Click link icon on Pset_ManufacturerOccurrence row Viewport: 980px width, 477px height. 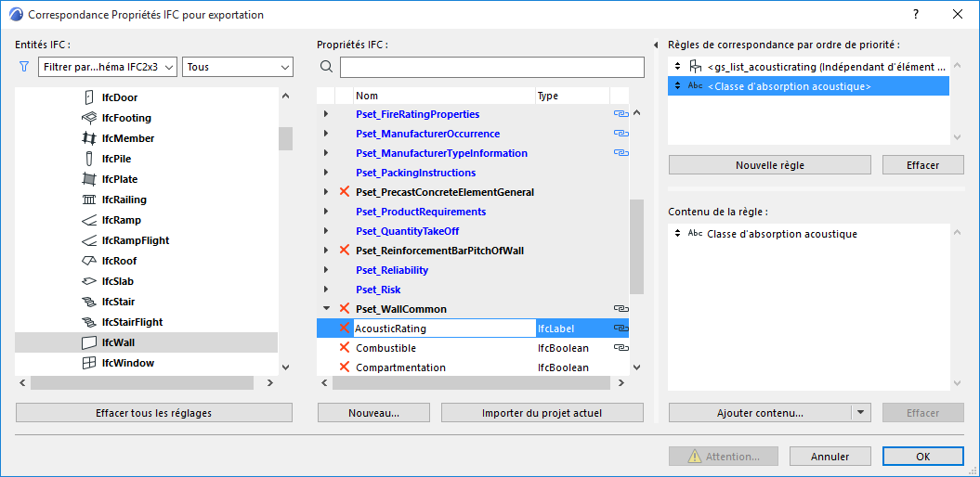620,134
